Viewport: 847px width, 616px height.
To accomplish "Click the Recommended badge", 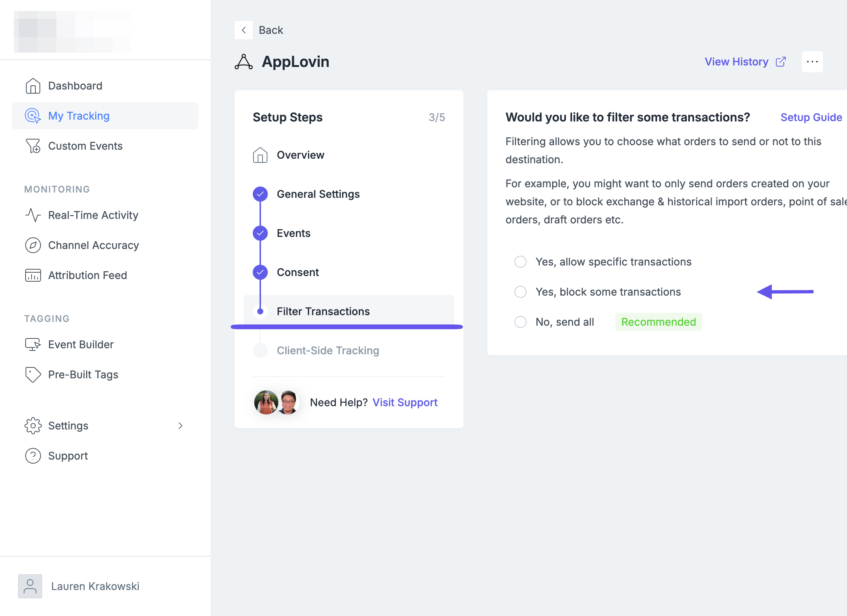I will click(659, 322).
